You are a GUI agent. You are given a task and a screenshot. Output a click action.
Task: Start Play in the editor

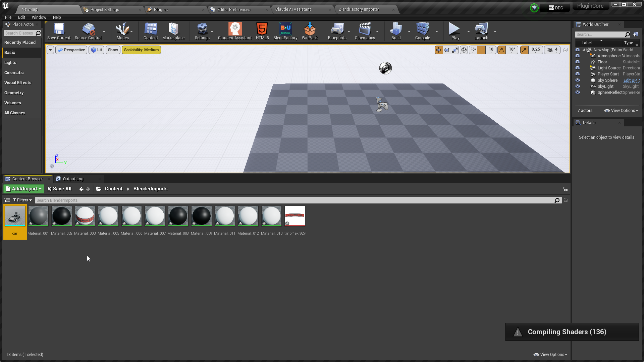click(x=455, y=31)
